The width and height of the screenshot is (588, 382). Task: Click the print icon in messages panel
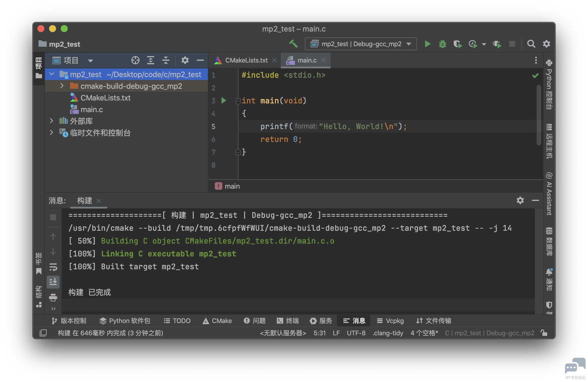click(53, 297)
